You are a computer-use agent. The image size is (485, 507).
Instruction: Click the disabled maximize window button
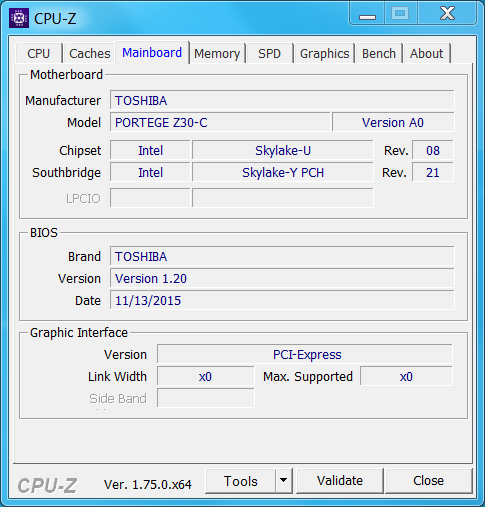tap(400, 14)
